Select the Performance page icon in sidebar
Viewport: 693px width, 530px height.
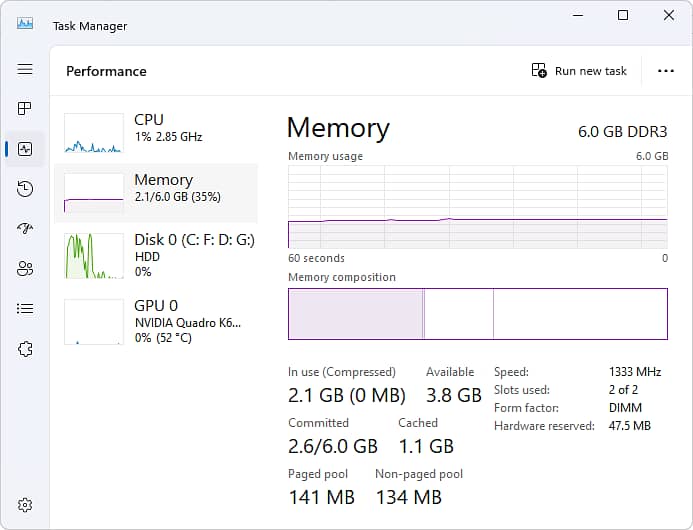pyautogui.click(x=25, y=149)
